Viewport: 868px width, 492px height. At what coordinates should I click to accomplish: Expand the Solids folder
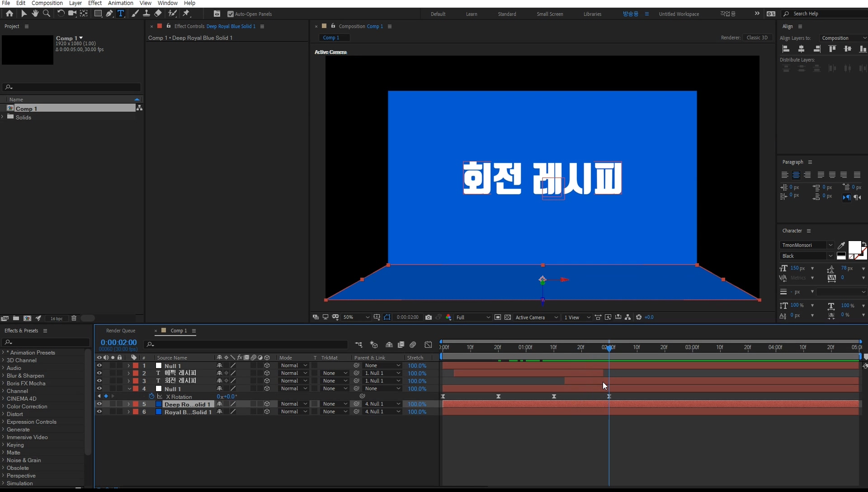3,117
